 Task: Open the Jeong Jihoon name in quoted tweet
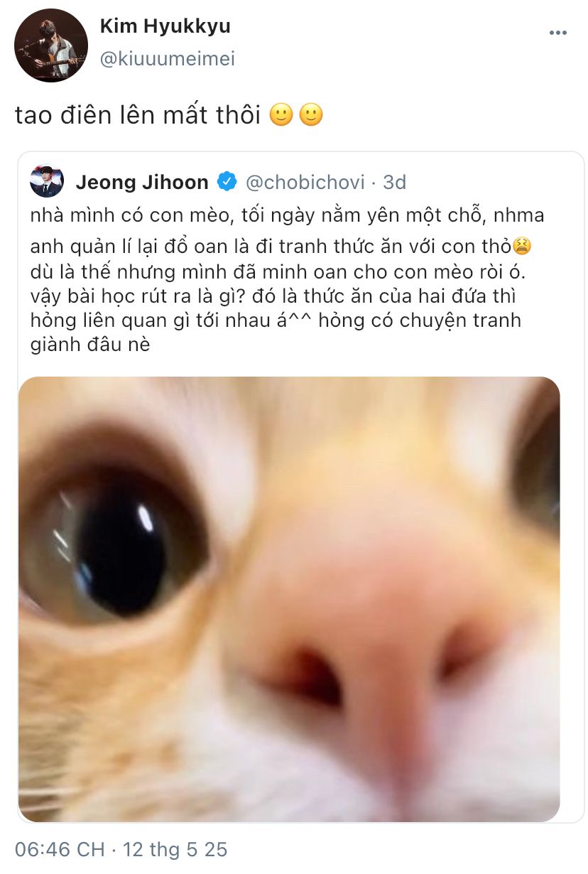tap(142, 183)
